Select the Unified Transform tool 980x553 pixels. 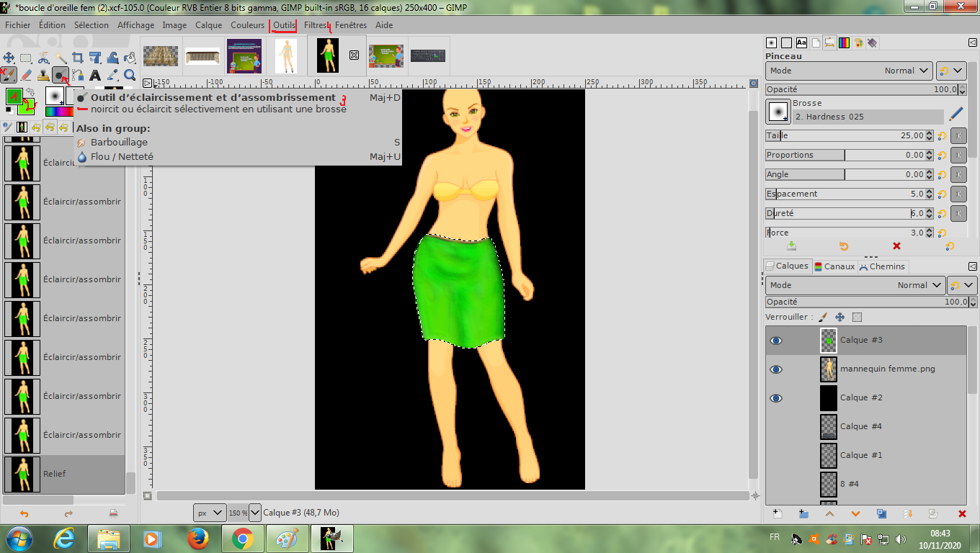pyautogui.click(x=95, y=58)
